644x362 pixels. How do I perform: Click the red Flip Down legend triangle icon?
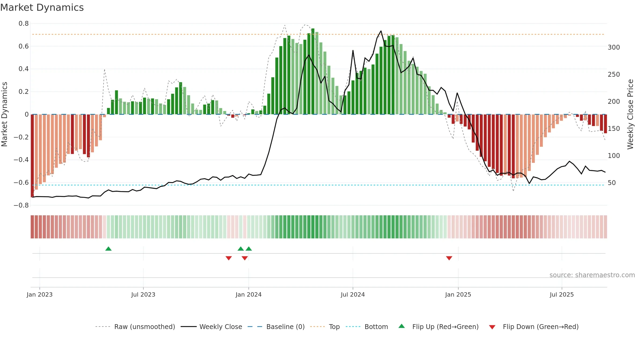pyautogui.click(x=492, y=327)
